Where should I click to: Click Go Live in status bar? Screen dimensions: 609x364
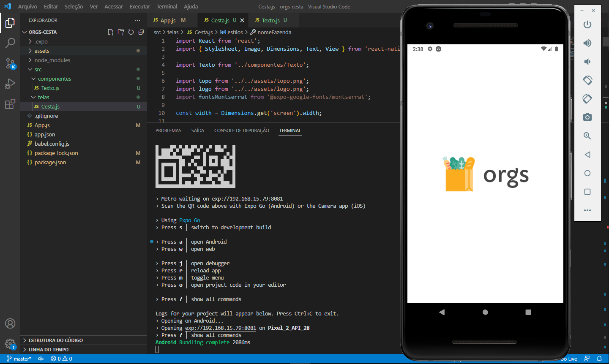[x=569, y=359]
